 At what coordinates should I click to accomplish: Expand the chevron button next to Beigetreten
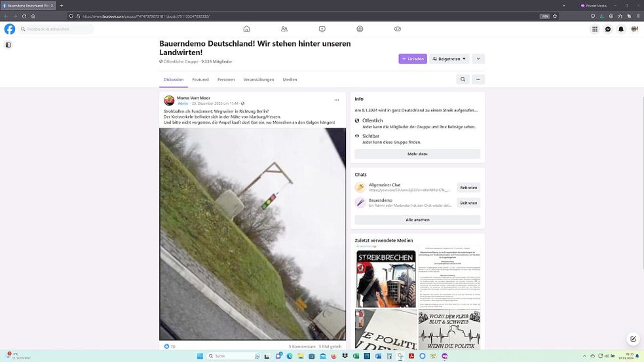click(x=478, y=59)
